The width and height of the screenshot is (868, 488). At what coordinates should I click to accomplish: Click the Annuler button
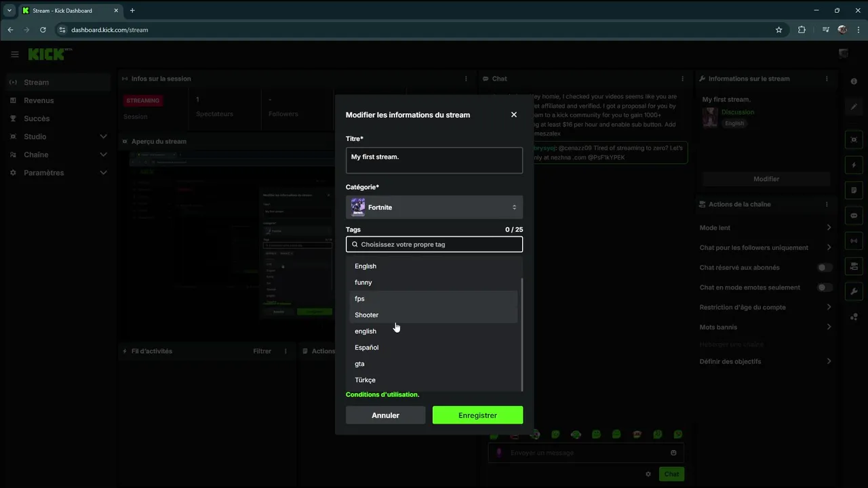tap(385, 415)
